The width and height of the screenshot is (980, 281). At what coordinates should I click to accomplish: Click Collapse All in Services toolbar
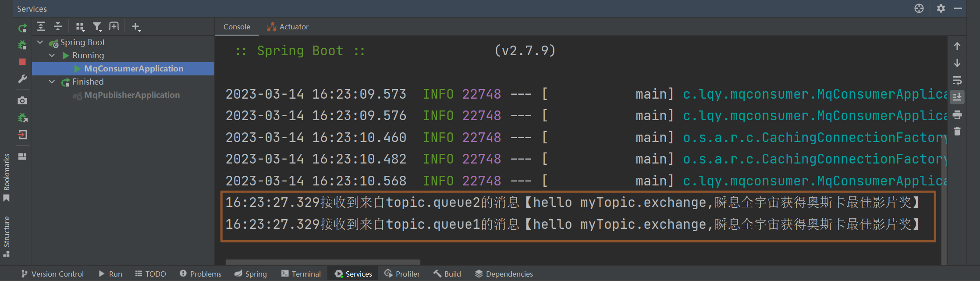click(x=58, y=27)
